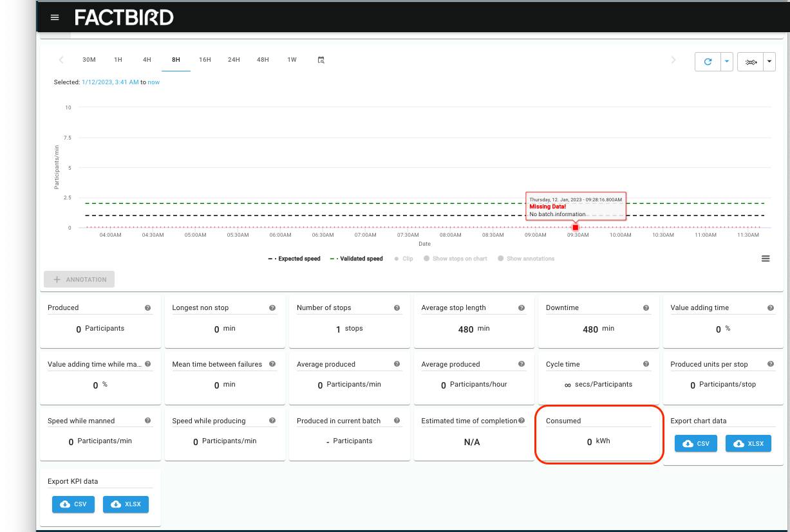Click the 'now' end time link
The image size is (790, 532).
[x=154, y=82]
